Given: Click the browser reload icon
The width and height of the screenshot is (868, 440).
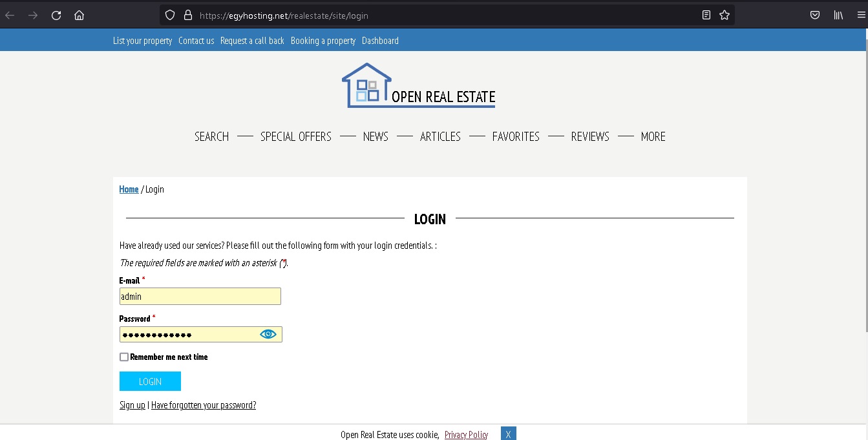Looking at the screenshot, I should [56, 15].
